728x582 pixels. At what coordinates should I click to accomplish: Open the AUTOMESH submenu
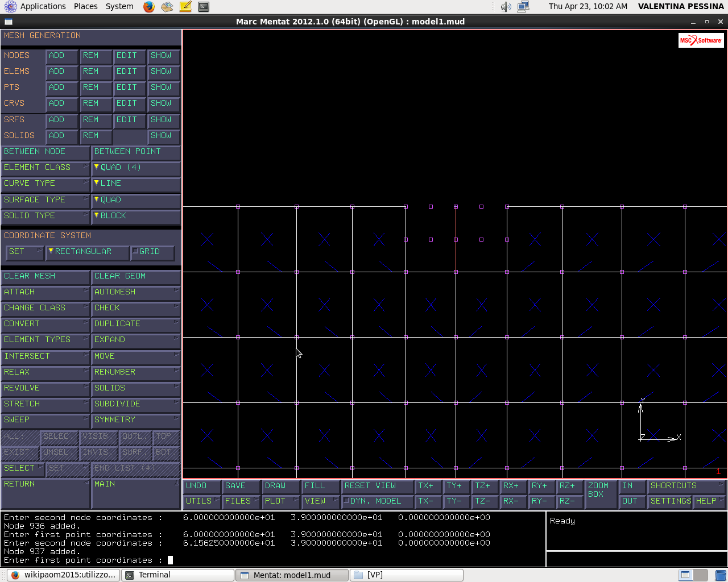pyautogui.click(x=135, y=292)
